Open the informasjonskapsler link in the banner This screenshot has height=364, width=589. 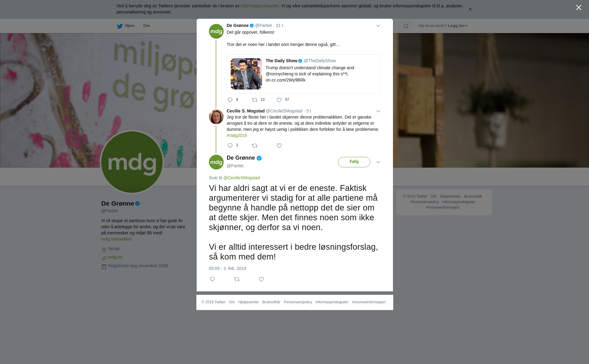(260, 6)
